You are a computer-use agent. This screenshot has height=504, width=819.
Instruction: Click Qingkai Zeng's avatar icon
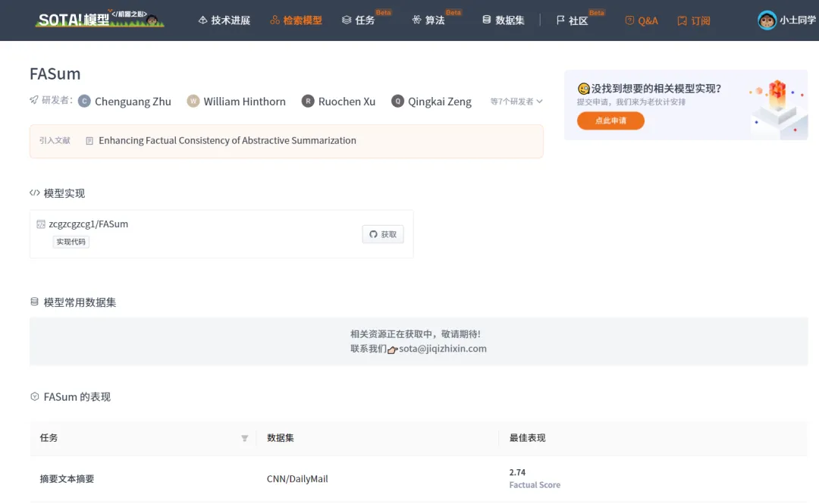pos(397,101)
